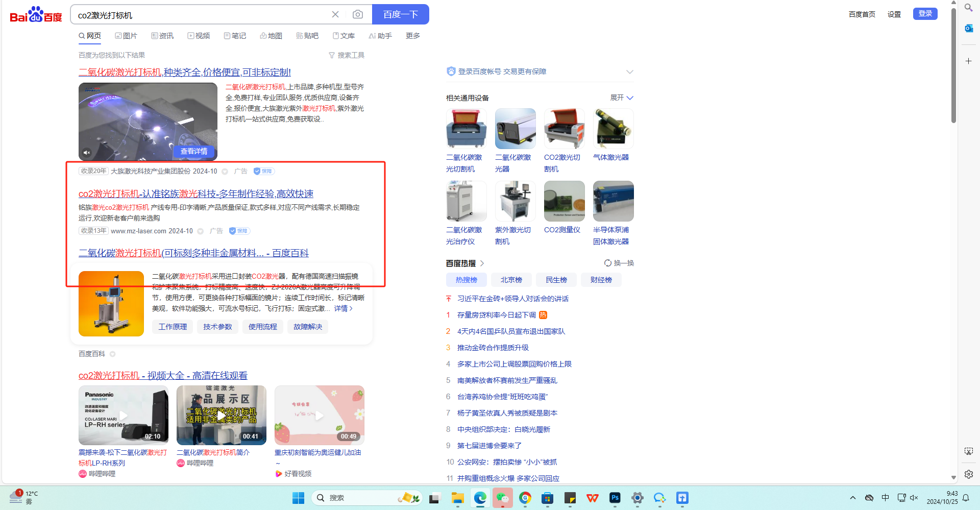Open hot search 存量房贷利率今日起下调

[496, 315]
